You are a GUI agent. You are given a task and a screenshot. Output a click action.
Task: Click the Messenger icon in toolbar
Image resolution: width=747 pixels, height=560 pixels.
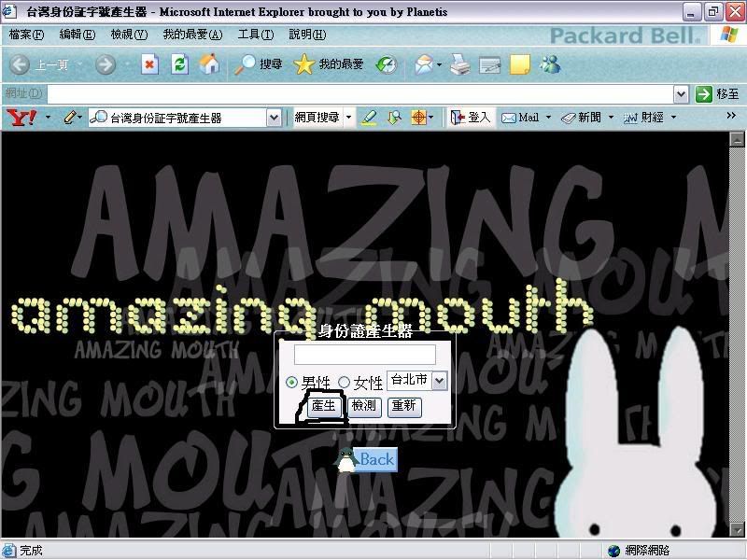click(x=550, y=64)
